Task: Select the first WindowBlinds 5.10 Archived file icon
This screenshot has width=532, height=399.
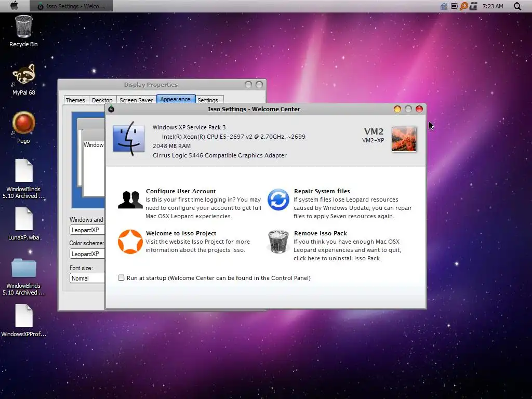Action: [x=24, y=170]
